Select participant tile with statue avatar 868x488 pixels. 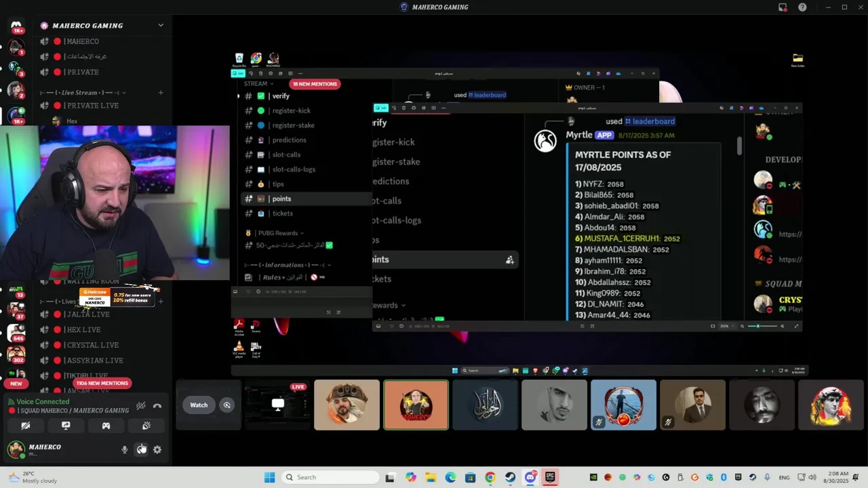[x=831, y=405]
